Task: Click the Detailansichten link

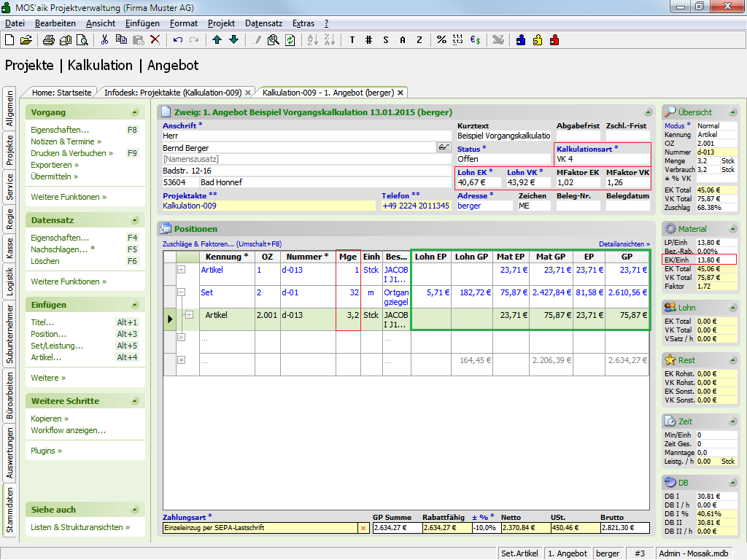Action: 624,244
